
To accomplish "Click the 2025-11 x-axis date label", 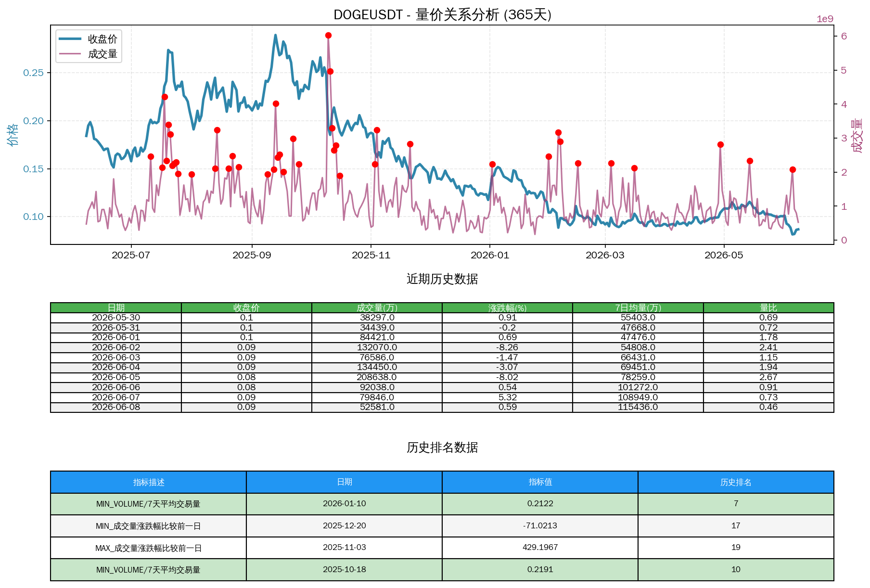I will tap(371, 255).
